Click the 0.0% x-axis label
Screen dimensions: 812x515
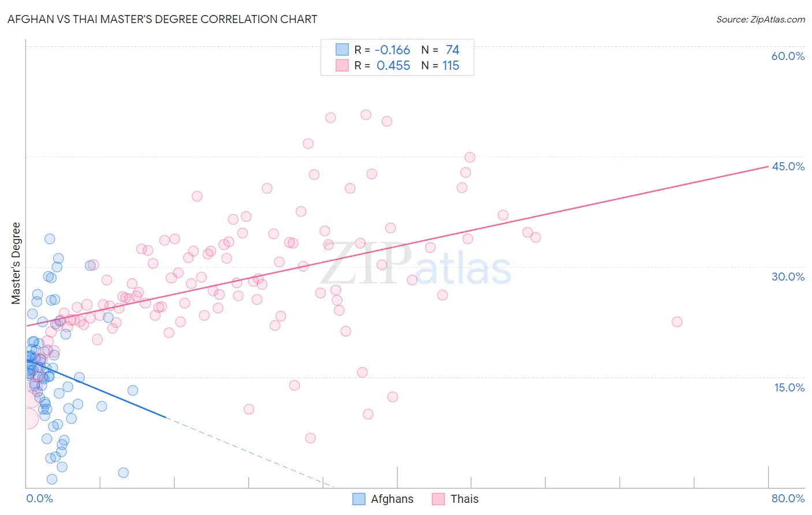pos(39,498)
